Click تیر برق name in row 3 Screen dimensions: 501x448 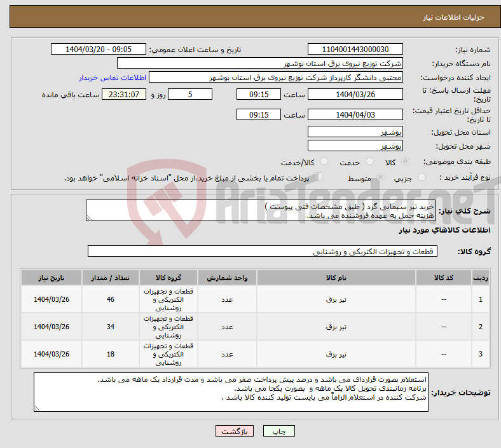(x=336, y=354)
